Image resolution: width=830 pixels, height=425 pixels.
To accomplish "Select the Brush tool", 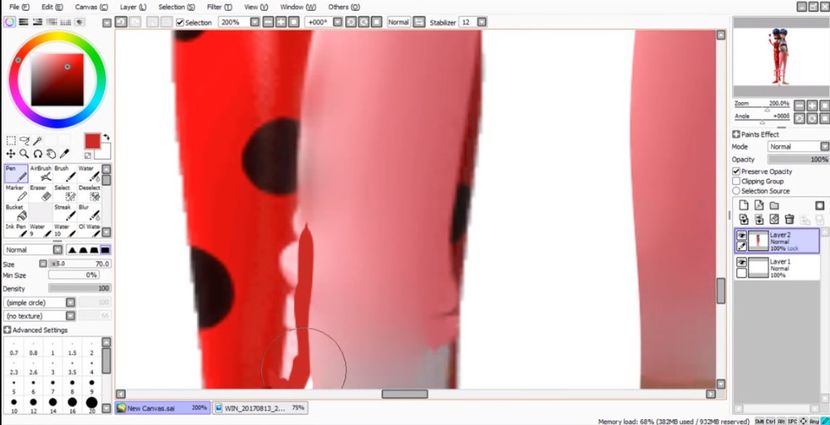I will point(65,174).
